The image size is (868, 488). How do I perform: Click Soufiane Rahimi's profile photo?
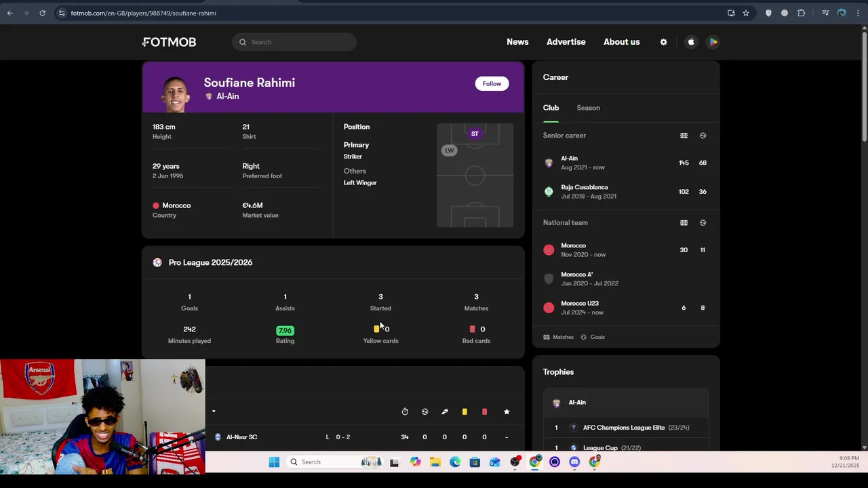176,94
